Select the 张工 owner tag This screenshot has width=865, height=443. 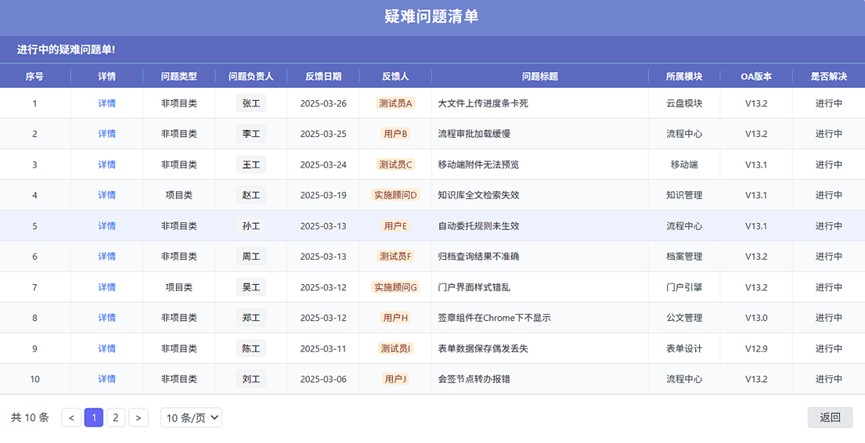(x=251, y=103)
